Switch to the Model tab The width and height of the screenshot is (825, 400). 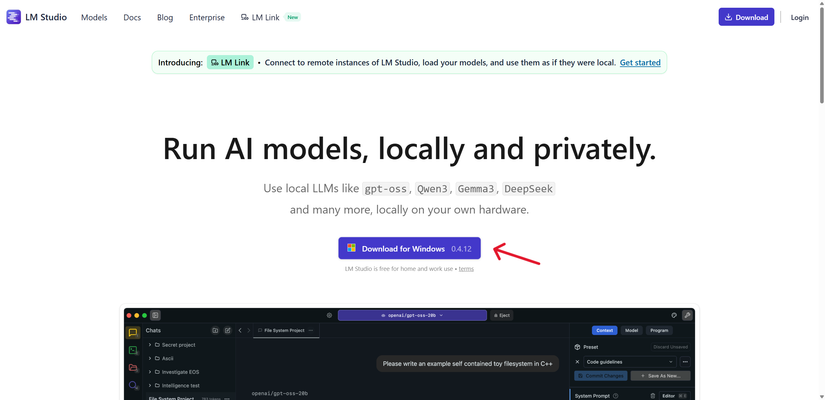point(631,331)
